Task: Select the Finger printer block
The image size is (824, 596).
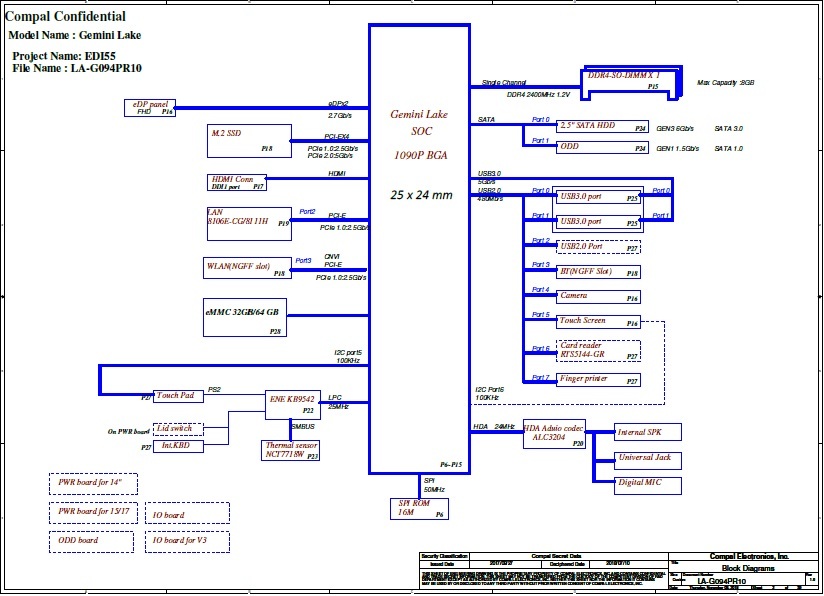Action: click(x=598, y=380)
